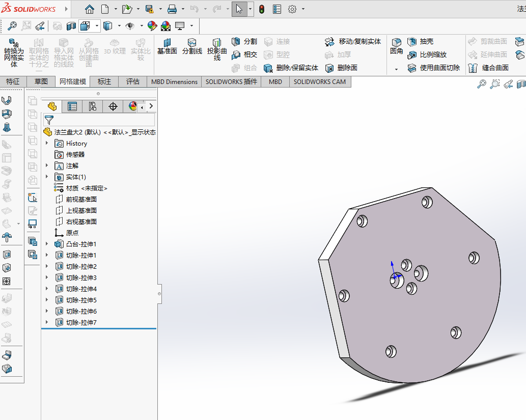Click the Edit Appearance color ball icon

click(152, 25)
